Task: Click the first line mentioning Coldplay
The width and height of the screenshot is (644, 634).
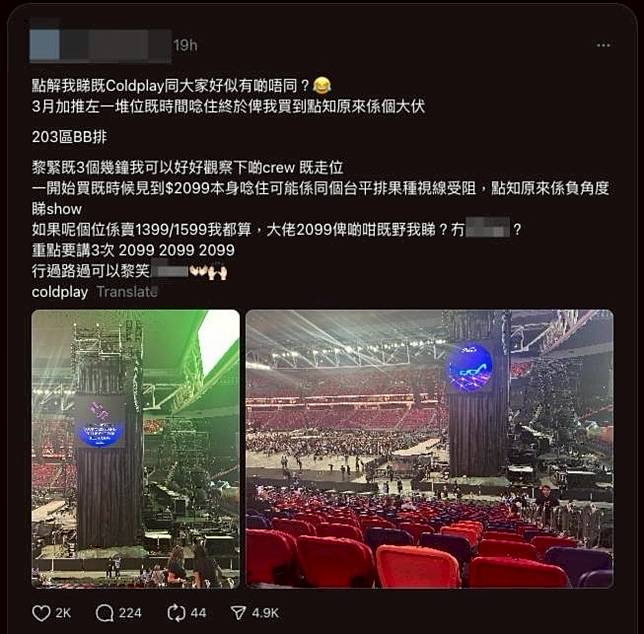Action: click(181, 85)
